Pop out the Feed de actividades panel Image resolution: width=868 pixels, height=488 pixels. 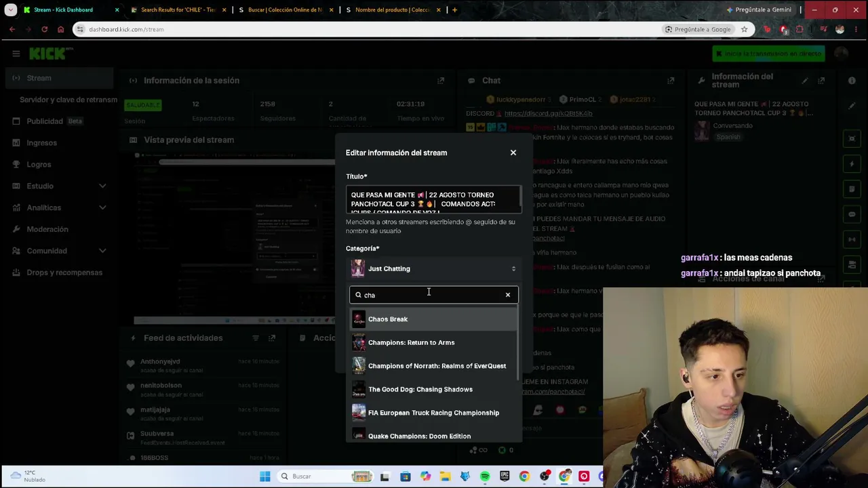(x=272, y=338)
